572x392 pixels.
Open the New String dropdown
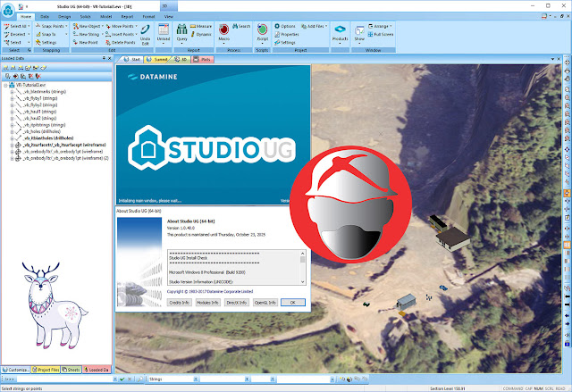click(x=102, y=34)
